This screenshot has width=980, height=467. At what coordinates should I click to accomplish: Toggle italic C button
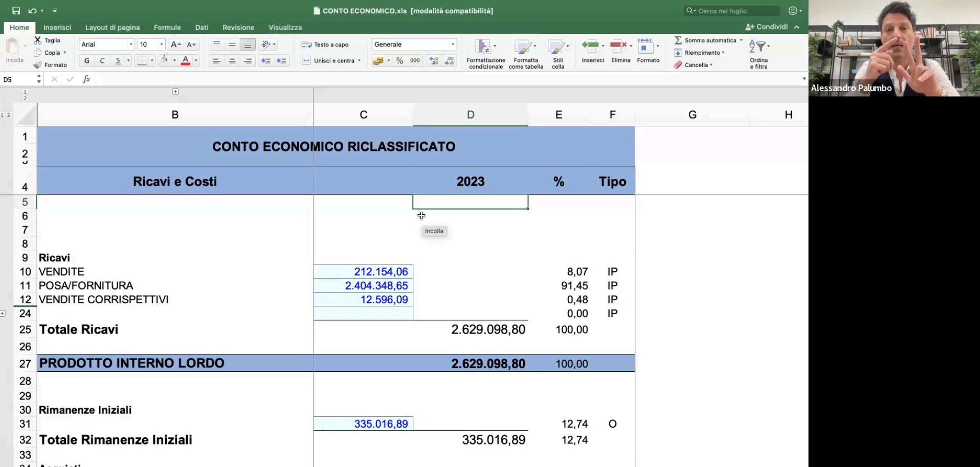pyautogui.click(x=102, y=61)
